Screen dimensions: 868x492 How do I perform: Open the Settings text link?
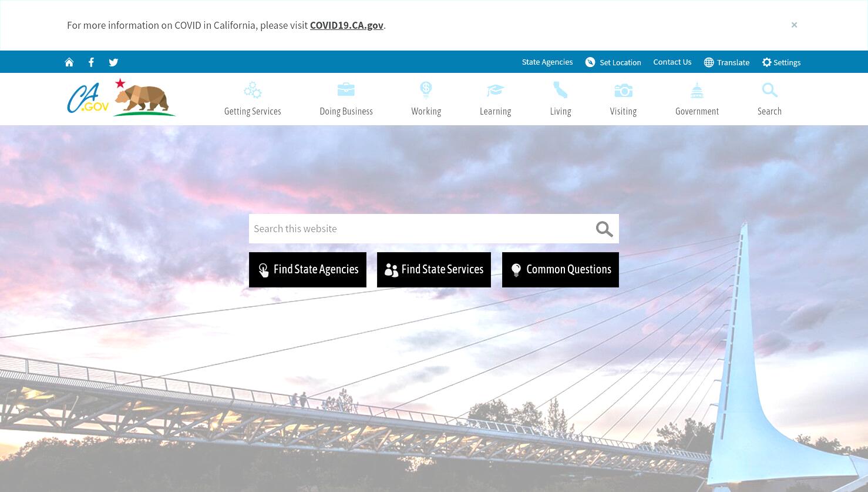(787, 62)
